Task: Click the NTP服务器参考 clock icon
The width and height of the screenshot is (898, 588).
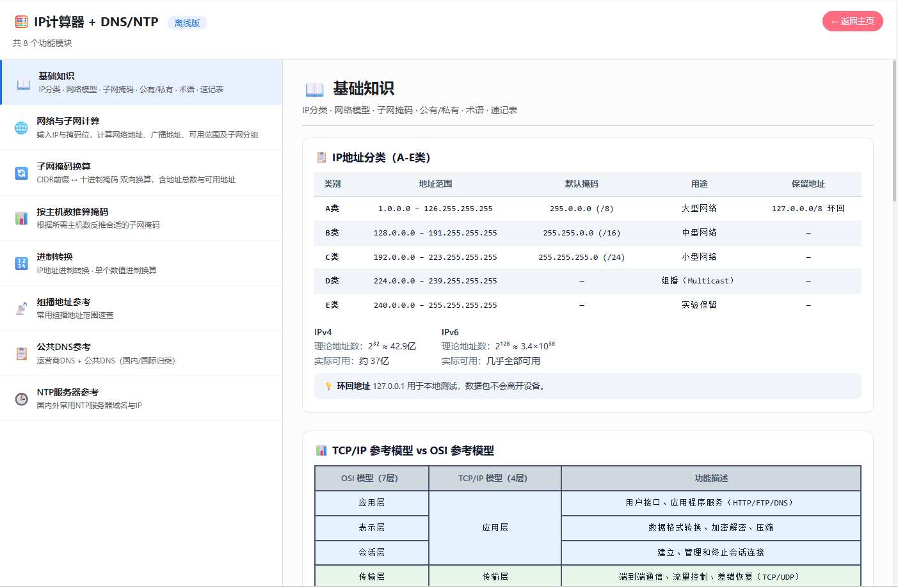Action: pyautogui.click(x=22, y=399)
